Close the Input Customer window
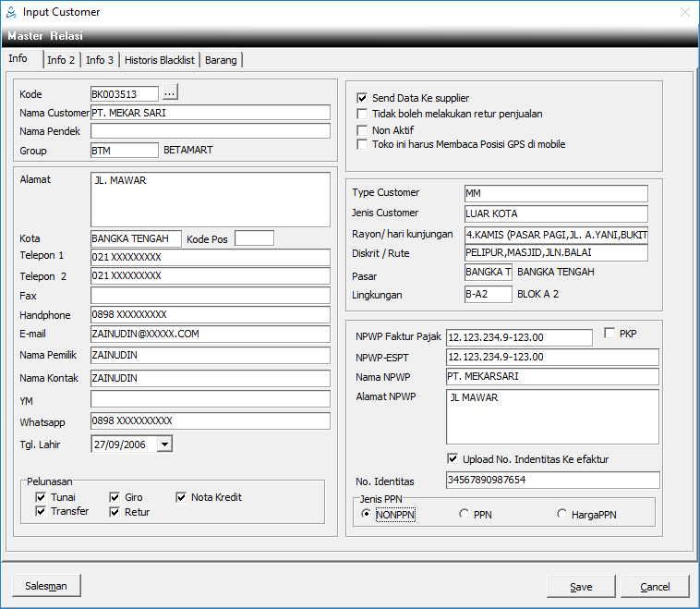Image resolution: width=700 pixels, height=609 pixels. 684,13
